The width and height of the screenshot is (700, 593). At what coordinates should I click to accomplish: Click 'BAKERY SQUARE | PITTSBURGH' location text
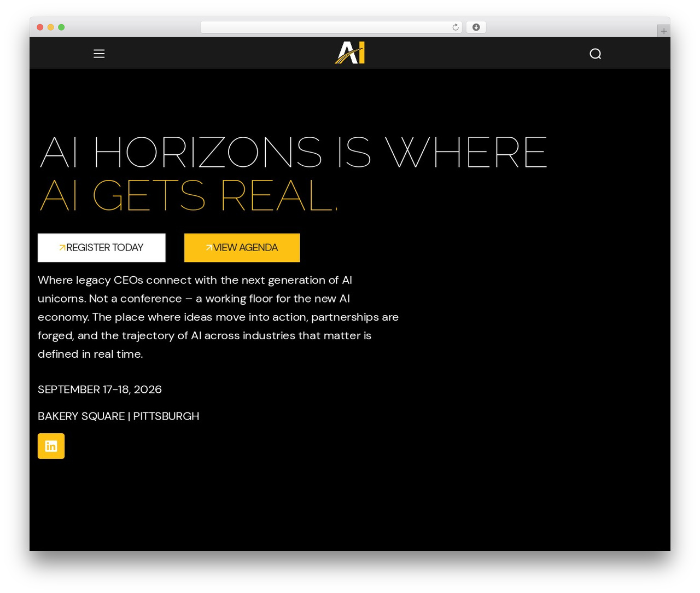click(118, 416)
